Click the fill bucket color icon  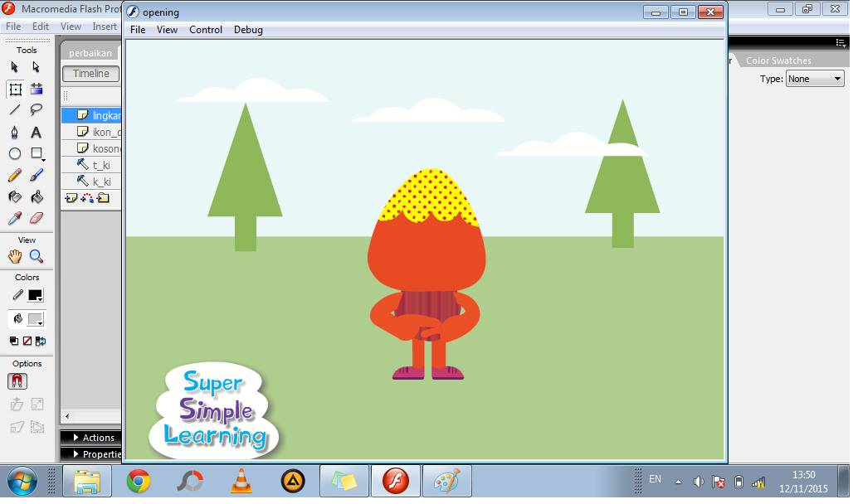[18, 318]
